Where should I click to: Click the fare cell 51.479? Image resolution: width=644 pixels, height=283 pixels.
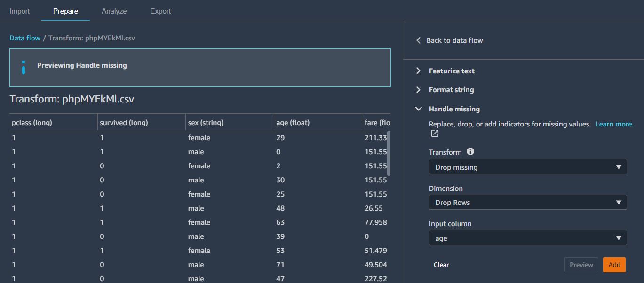point(375,251)
